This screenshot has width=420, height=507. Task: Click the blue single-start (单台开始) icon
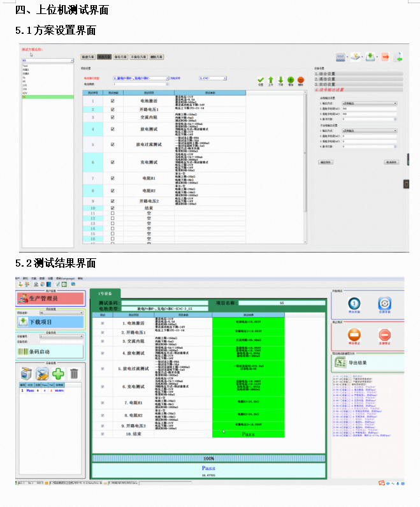(354, 305)
